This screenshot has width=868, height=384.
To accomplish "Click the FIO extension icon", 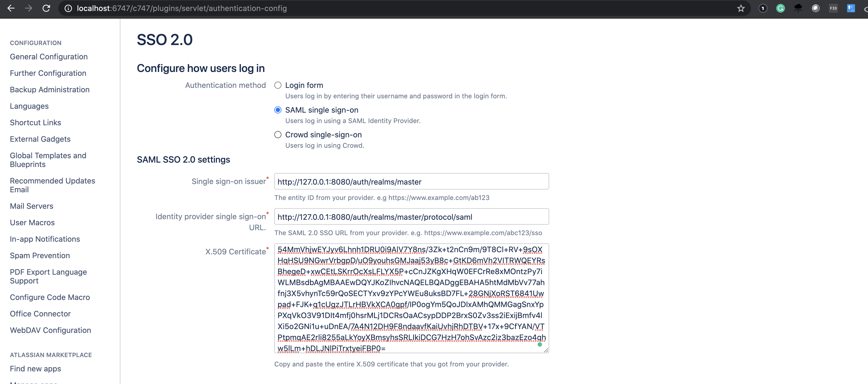I will pos(833,8).
